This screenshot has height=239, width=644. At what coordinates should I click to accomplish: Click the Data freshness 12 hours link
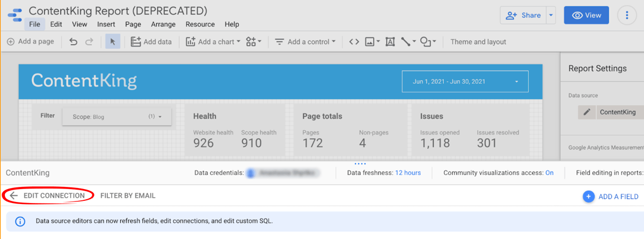pyautogui.click(x=408, y=173)
